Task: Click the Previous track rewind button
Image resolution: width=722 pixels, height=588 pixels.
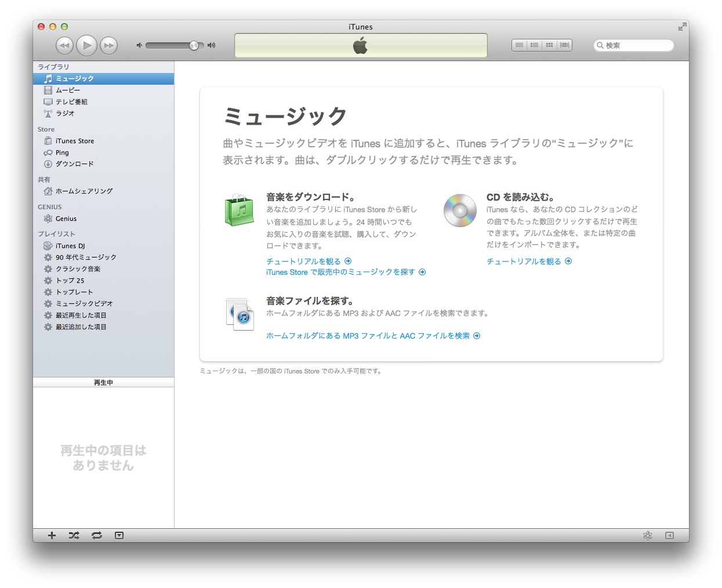Action: click(x=64, y=45)
